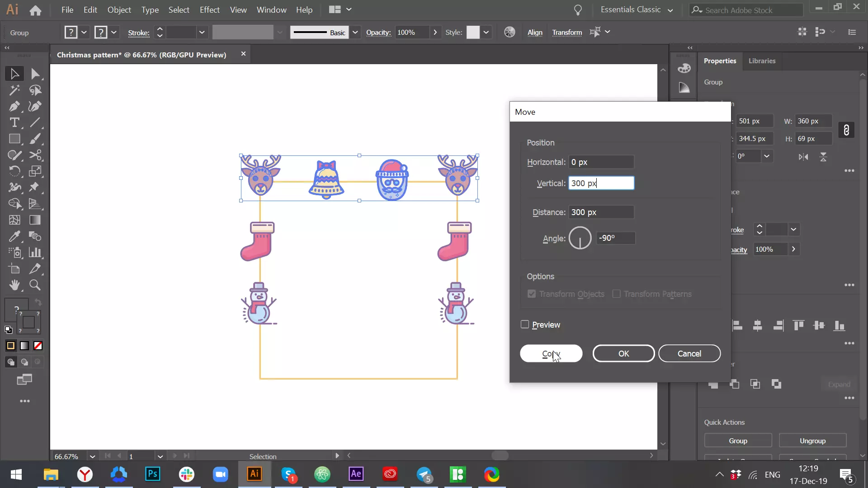
Task: Adjust the Angle dial in Move dialog
Action: pyautogui.click(x=580, y=238)
